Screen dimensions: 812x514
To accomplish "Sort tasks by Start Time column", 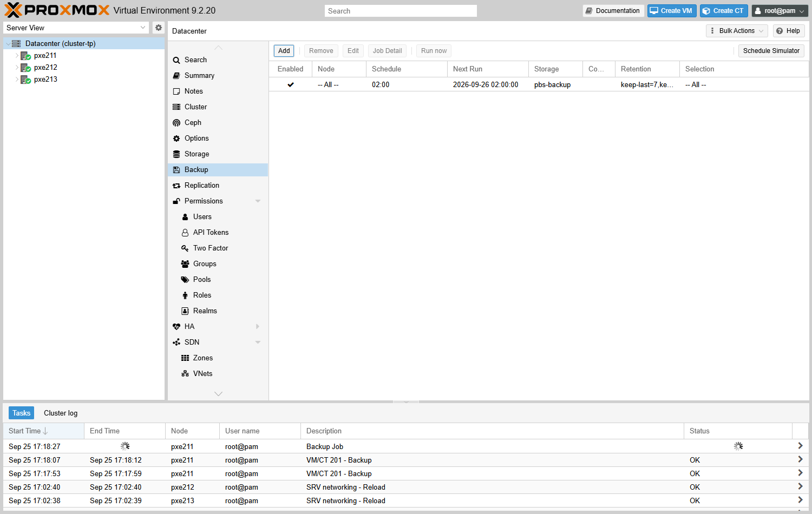I will pos(43,431).
